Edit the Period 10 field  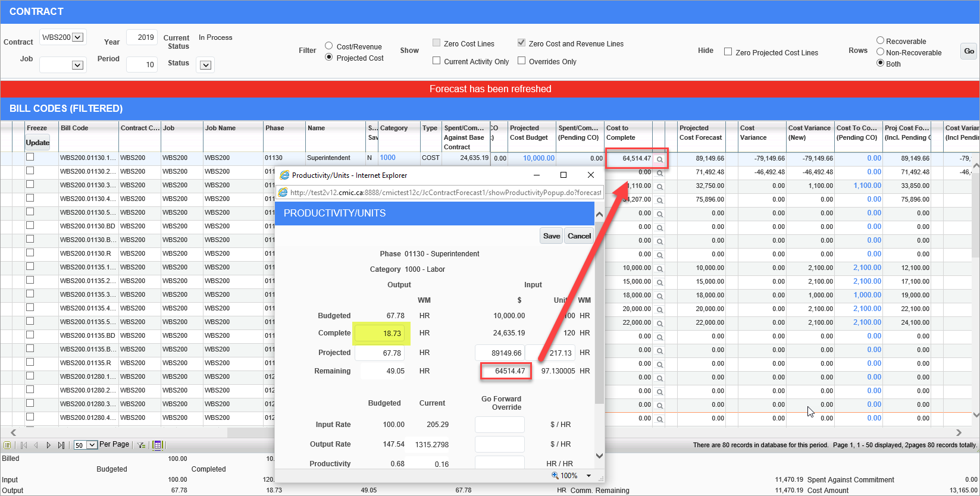coord(142,64)
